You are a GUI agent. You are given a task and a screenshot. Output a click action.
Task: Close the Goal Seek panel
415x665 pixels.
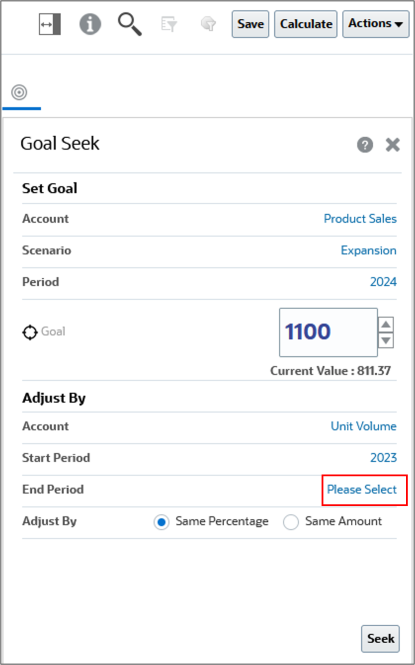coord(393,145)
